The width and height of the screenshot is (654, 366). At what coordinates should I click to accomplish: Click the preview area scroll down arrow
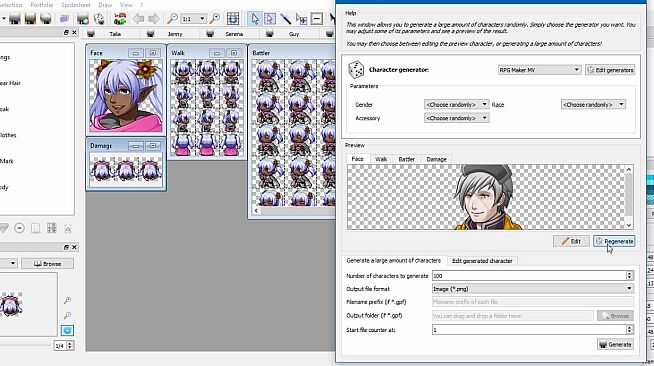click(629, 225)
